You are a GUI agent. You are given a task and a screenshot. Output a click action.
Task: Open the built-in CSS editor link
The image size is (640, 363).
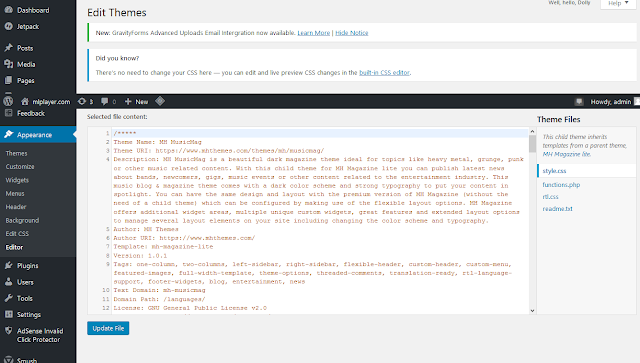click(x=384, y=73)
